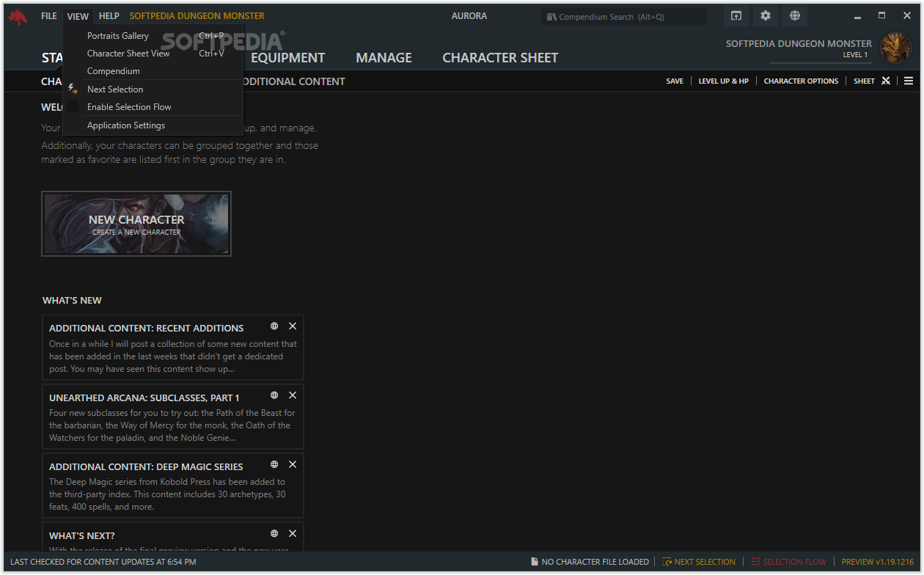This screenshot has width=924, height=575.
Task: Dismiss the Recent Additions news card
Action: pos(293,326)
